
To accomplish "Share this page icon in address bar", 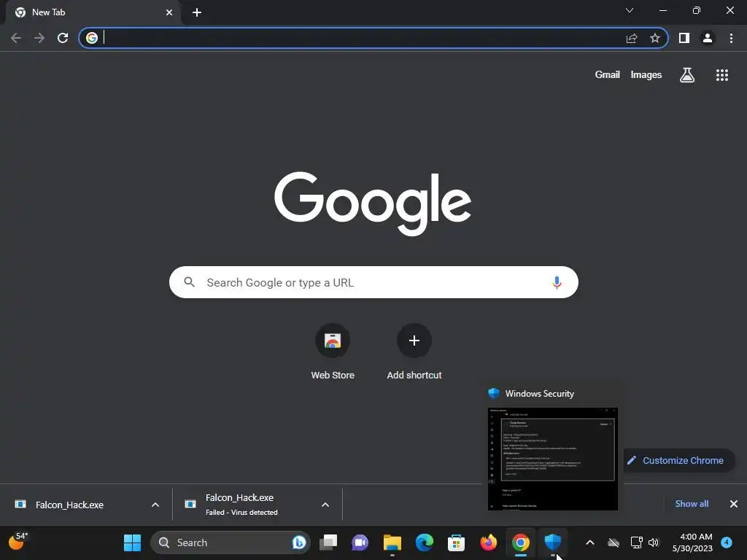I will coord(632,38).
